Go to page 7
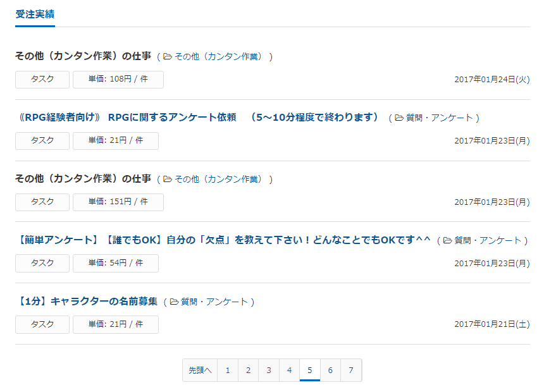This screenshot has width=544, height=392. tap(351, 371)
